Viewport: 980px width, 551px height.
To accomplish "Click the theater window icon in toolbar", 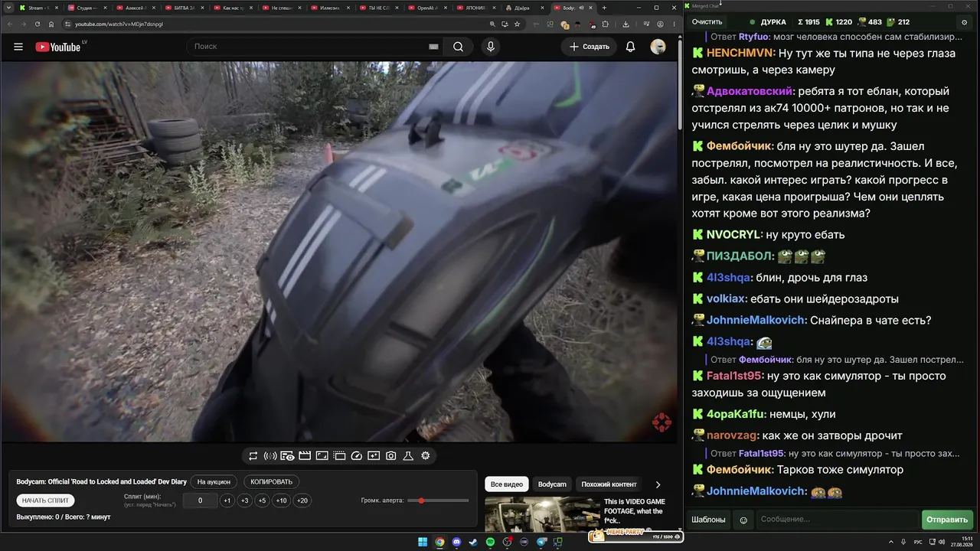I will 339,456.
